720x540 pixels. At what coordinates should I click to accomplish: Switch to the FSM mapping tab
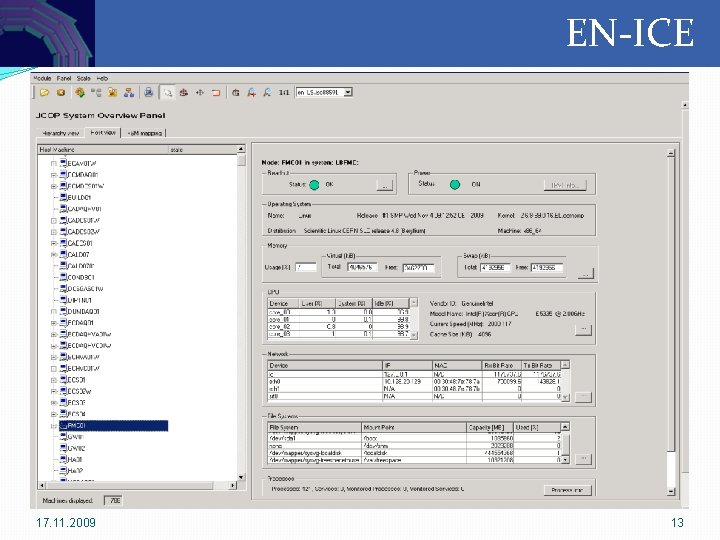click(144, 133)
